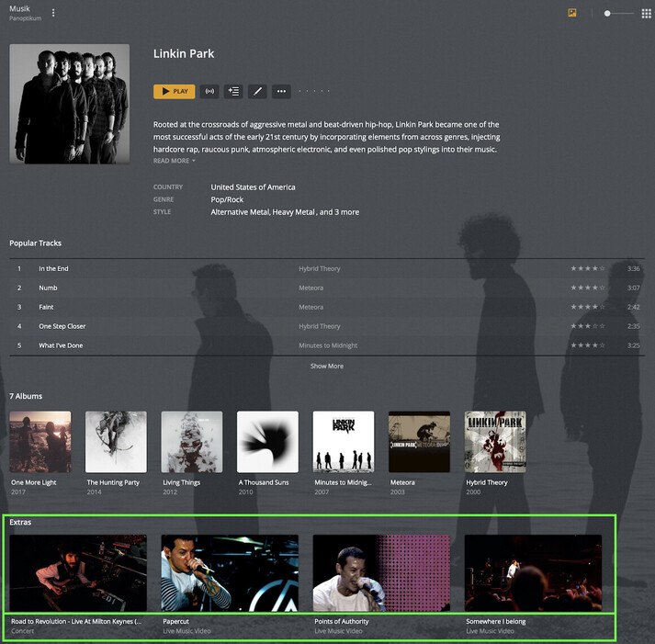655x644 pixels.
Task: Set the artist star rating dots
Action: [x=314, y=91]
